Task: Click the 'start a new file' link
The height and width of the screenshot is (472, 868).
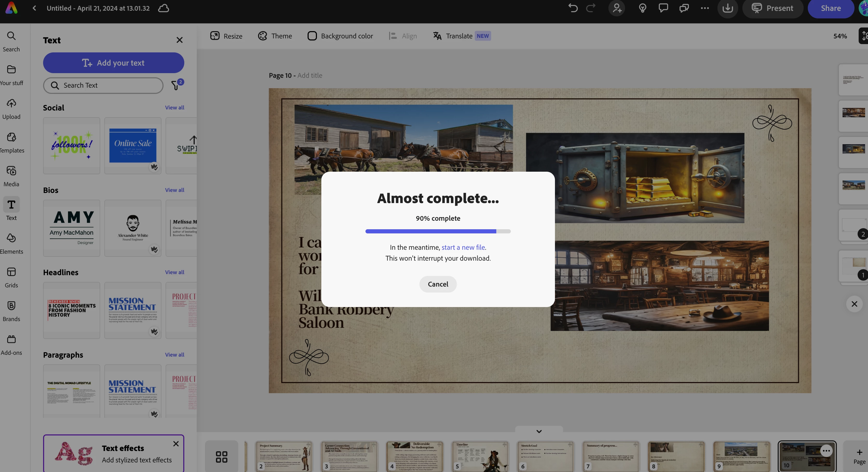Action: 463,247
